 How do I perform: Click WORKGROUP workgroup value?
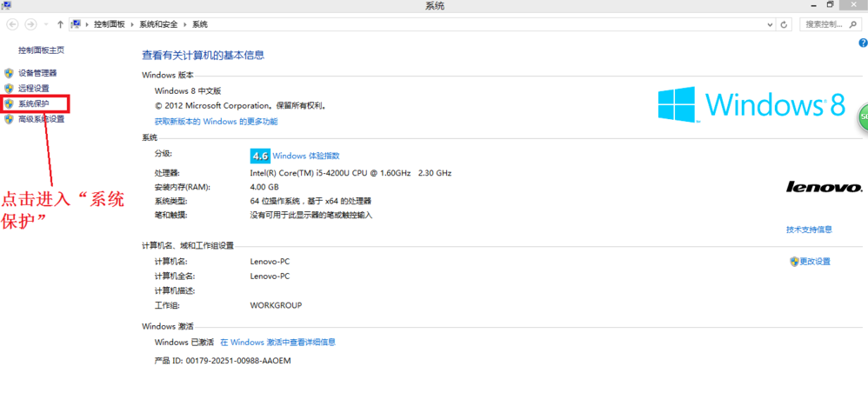click(x=276, y=305)
